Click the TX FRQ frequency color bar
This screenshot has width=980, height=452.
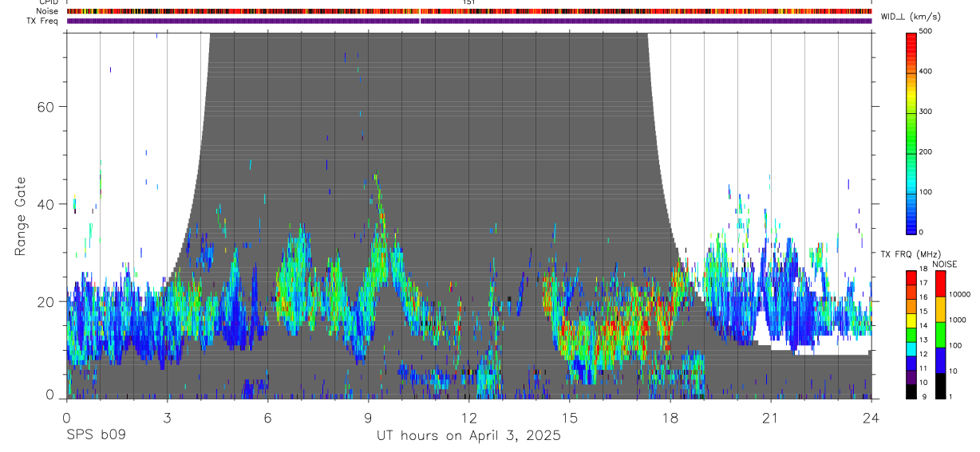pyautogui.click(x=911, y=334)
